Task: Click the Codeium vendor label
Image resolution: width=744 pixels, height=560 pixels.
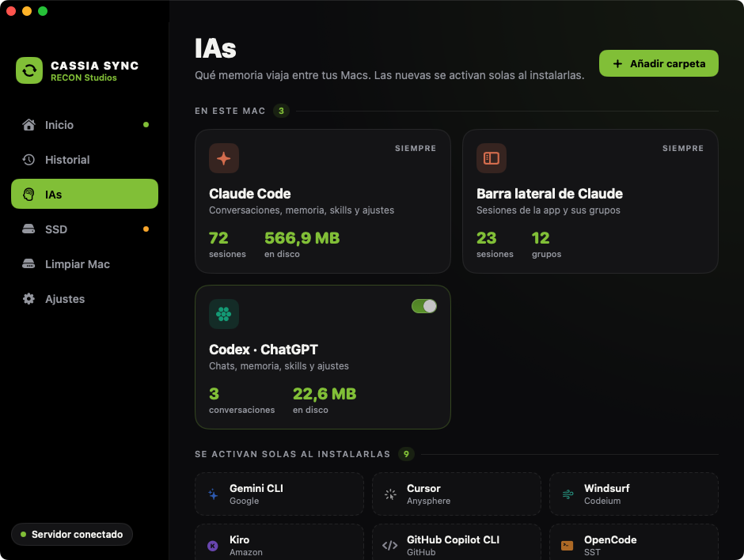Action: tap(602, 501)
